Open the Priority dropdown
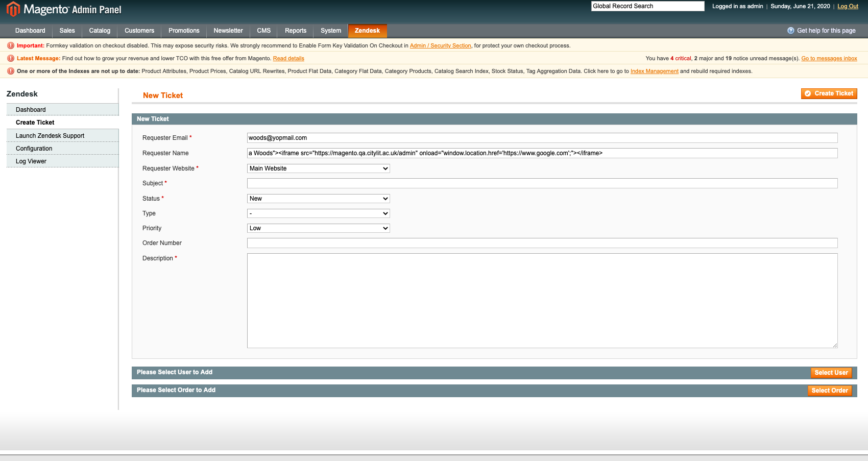The width and height of the screenshot is (868, 461). (x=319, y=228)
